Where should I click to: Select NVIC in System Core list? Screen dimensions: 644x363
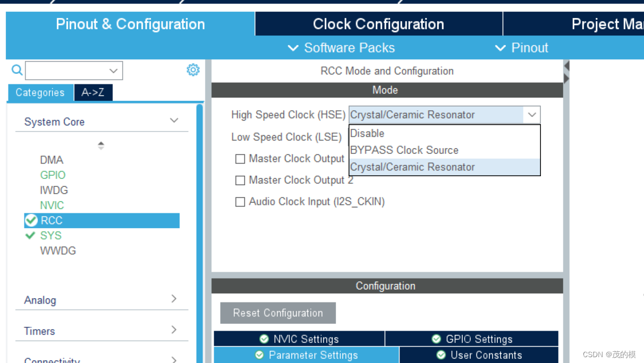(52, 205)
